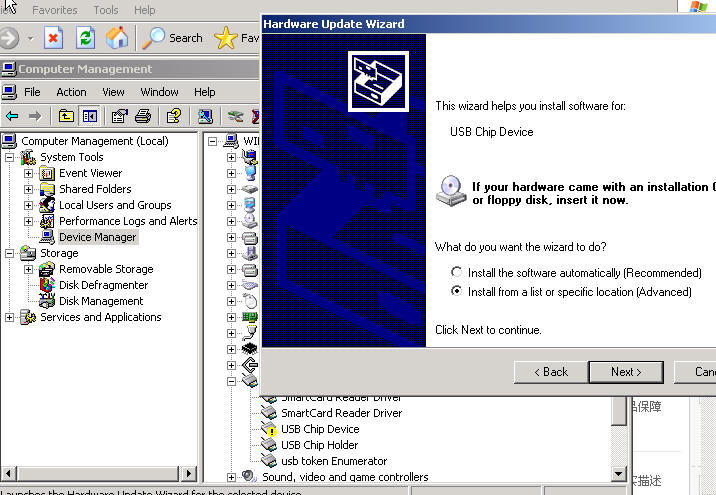716x495 pixels.
Task: Open the Action menu
Action: 71,92
